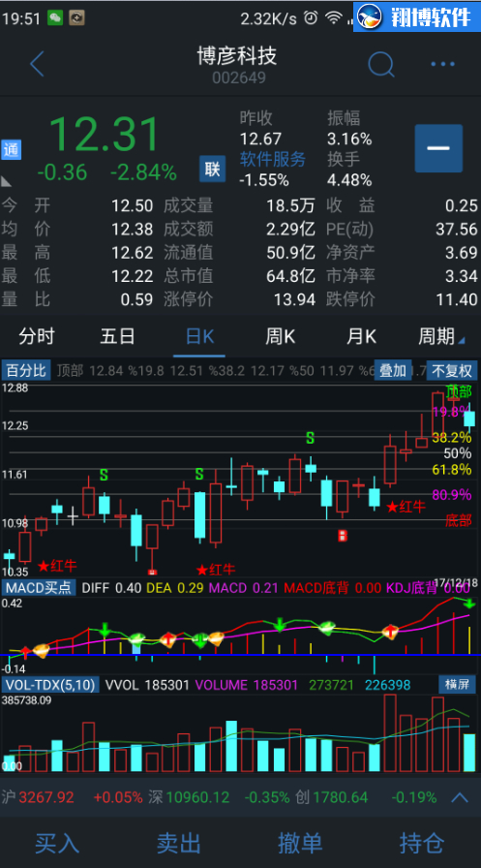The image size is (481, 868).
Task: Switch to the 五日 tab
Action: tap(117, 336)
